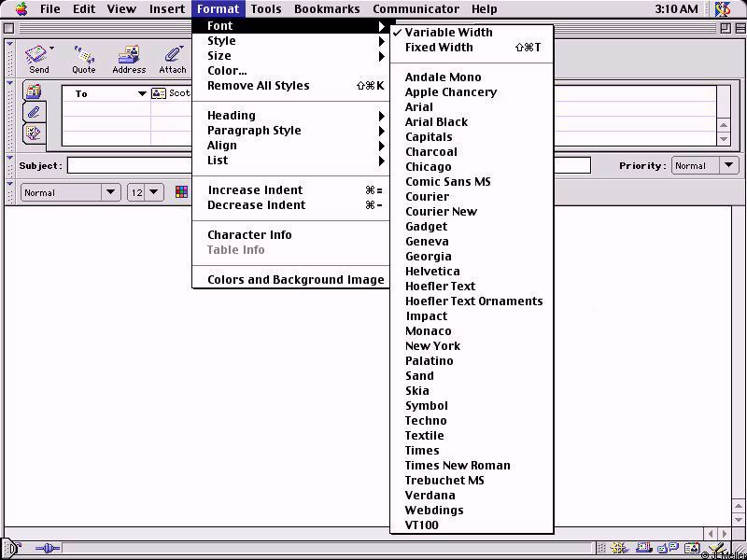Click the window collapse box icon
The height and width of the screenshot is (560, 747).
click(x=739, y=28)
